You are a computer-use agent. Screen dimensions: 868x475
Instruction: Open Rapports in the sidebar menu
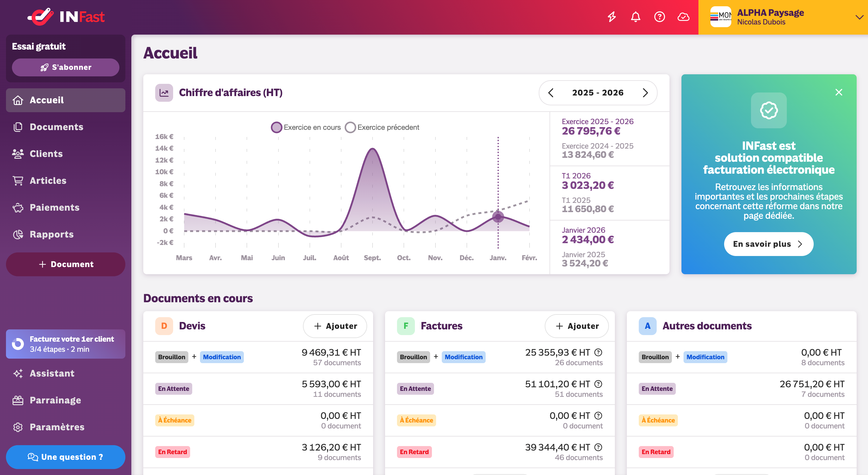pyautogui.click(x=52, y=234)
